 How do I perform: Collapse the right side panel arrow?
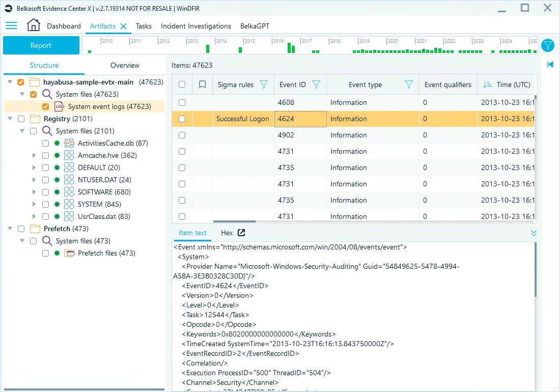(x=550, y=64)
